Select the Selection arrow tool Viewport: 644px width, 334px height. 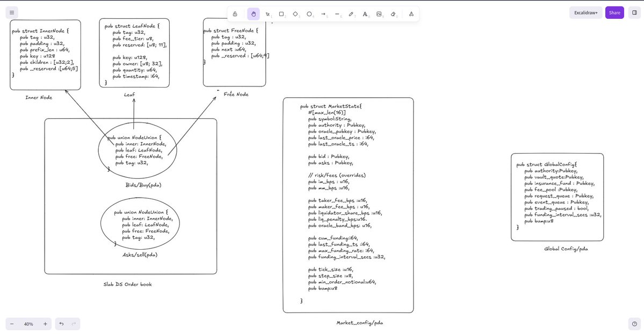point(267,14)
